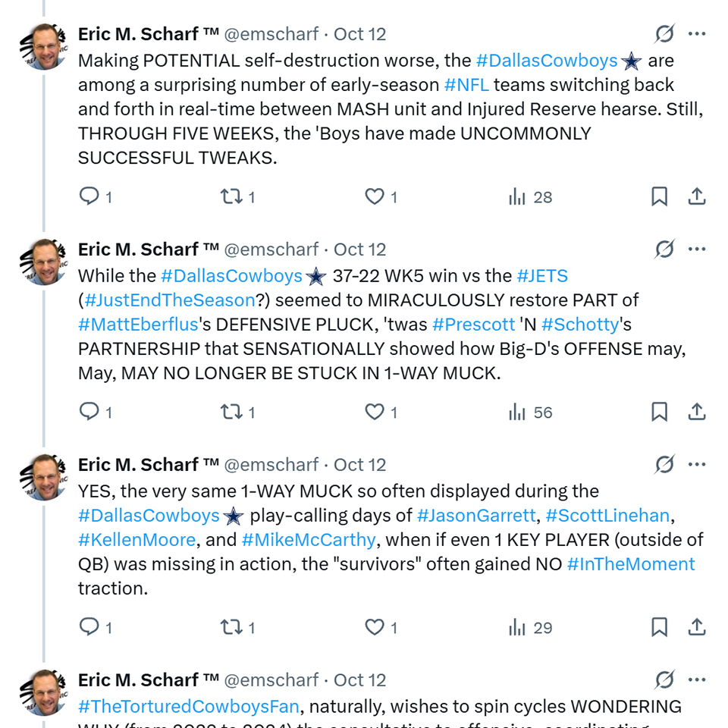728x728 pixels.
Task: Repost the 37-22 WK5 win tweet
Action: 231,413
